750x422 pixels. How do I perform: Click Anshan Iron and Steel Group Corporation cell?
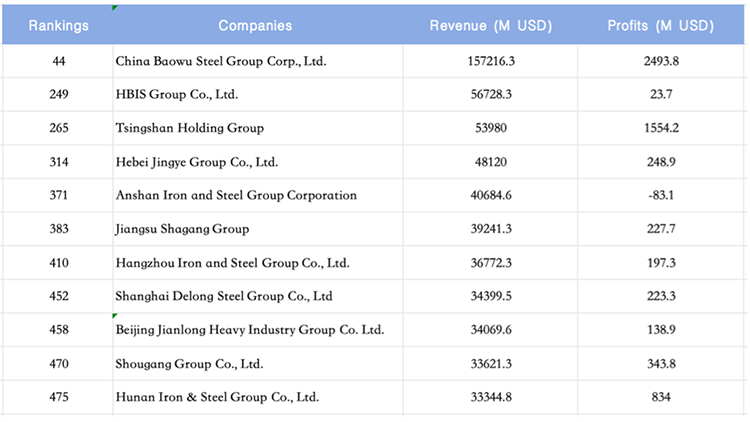point(258,195)
